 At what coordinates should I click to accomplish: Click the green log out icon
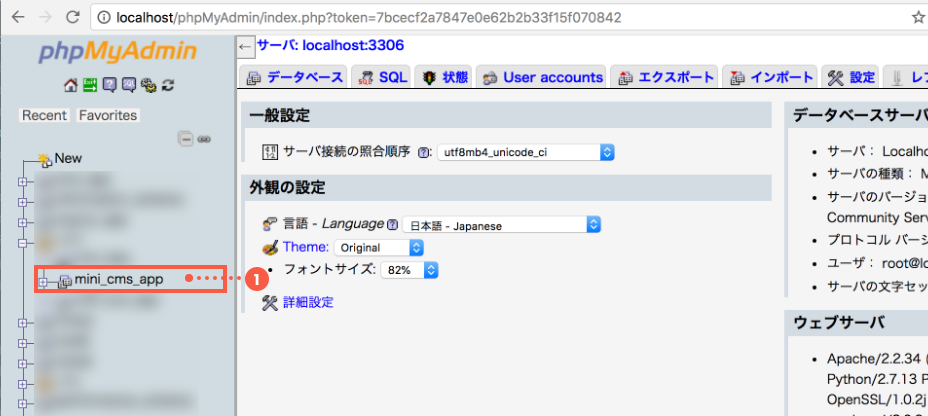pyautogui.click(x=89, y=85)
